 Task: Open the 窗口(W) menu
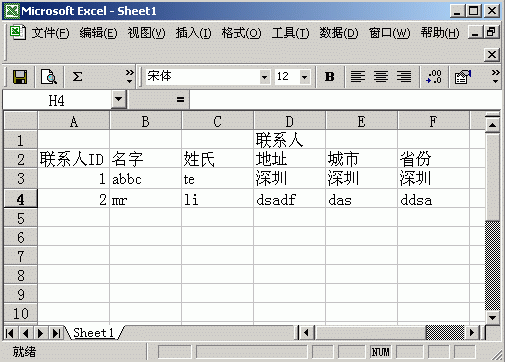point(389,33)
